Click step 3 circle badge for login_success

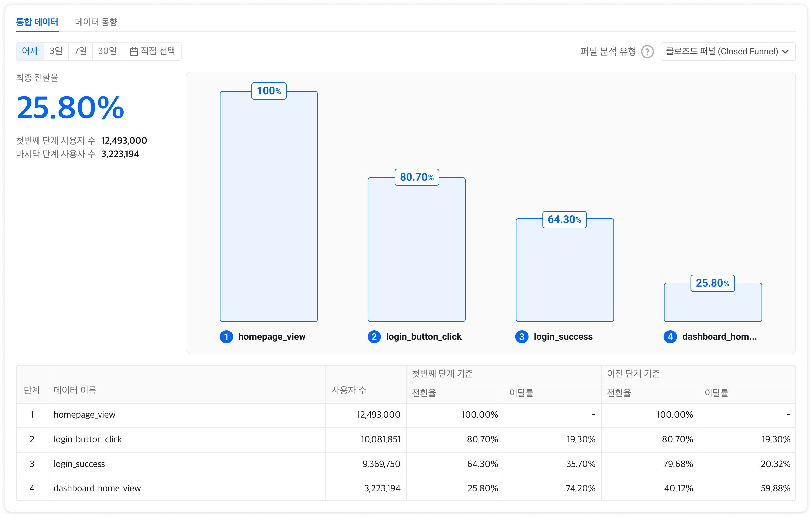click(522, 336)
